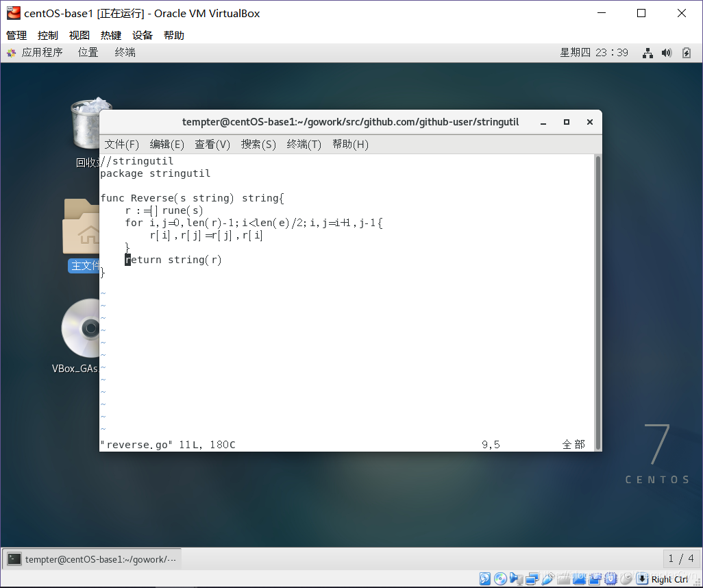Open the VirtualBox 热键 menu
Viewport: 703px width, 588px height.
(x=111, y=36)
